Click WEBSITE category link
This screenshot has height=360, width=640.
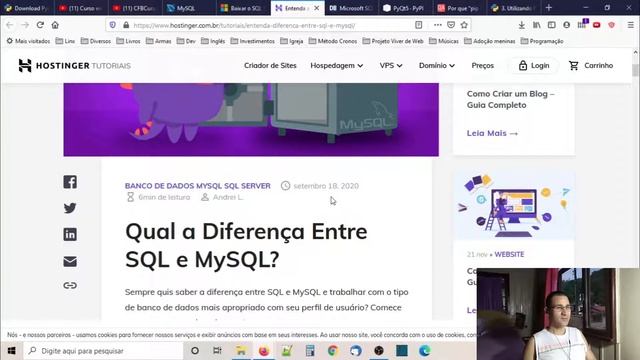click(x=509, y=254)
